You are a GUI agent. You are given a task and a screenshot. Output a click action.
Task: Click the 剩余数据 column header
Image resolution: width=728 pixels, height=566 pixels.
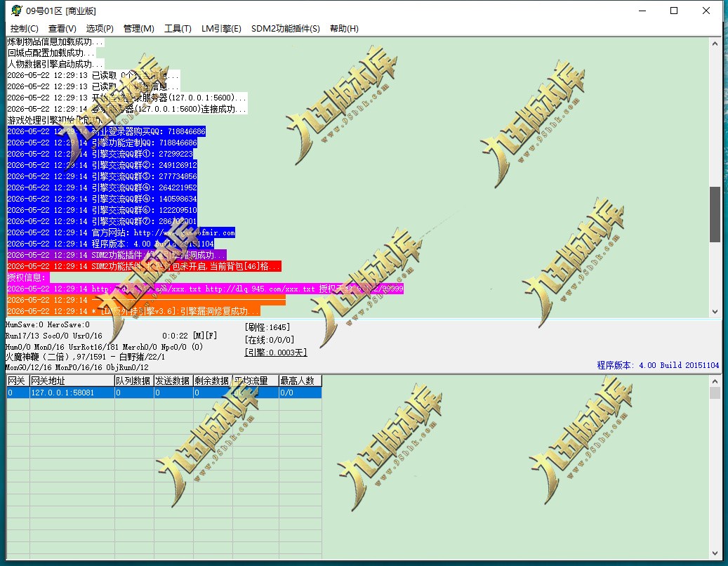pos(213,381)
